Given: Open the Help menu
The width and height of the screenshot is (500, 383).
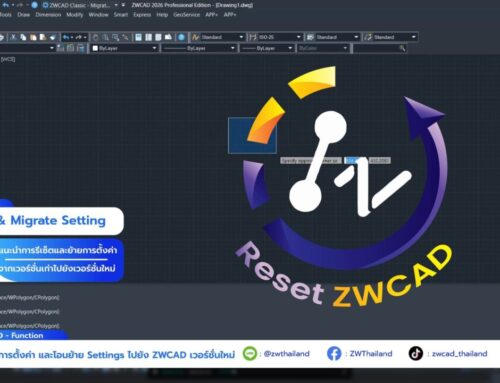Looking at the screenshot, I should 162,15.
